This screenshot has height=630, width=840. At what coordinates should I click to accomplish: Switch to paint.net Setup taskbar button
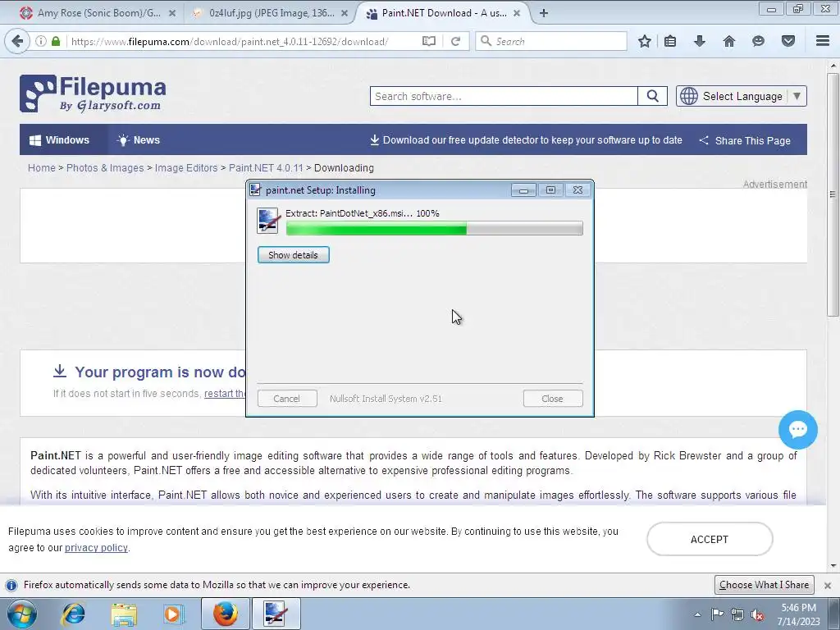coord(276,614)
